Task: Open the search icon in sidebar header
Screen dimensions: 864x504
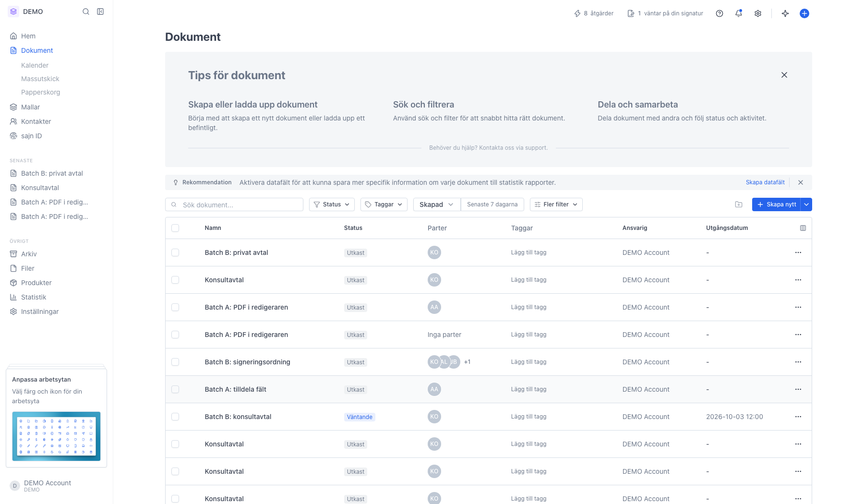Action: [x=86, y=12]
